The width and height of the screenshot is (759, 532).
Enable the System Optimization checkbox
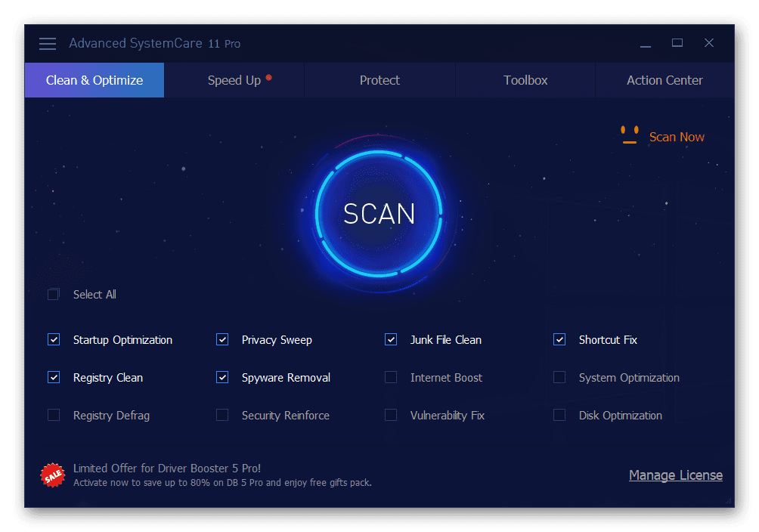tap(559, 377)
